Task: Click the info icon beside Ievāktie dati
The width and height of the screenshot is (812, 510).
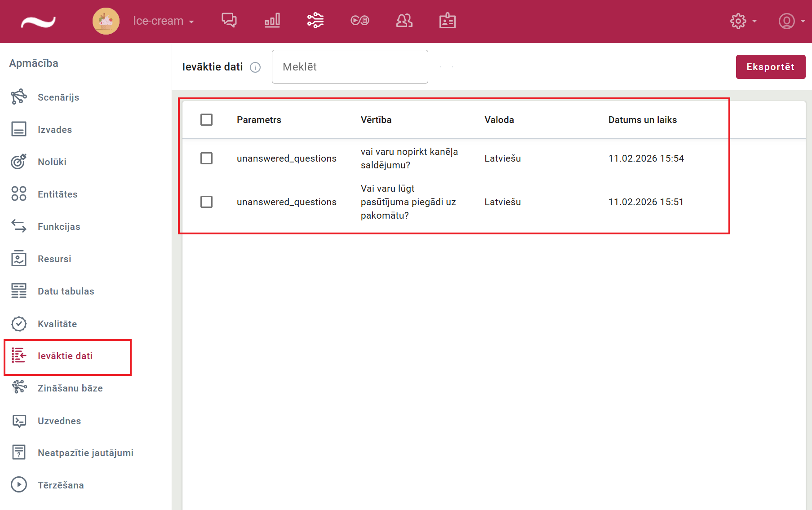Action: pyautogui.click(x=255, y=67)
